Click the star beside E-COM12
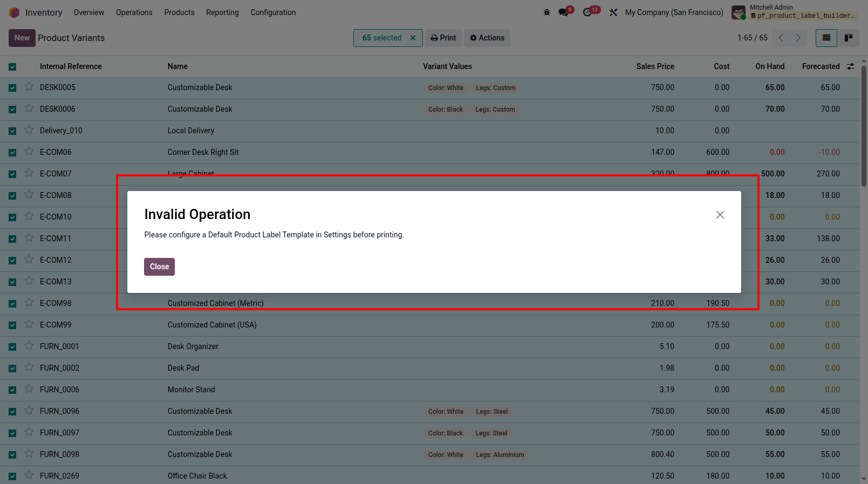Screen dimensions: 868x484 [29, 260]
